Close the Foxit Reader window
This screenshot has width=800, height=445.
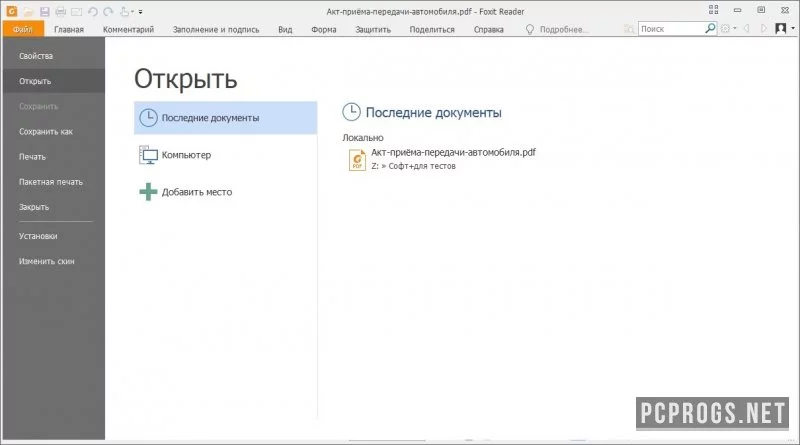coord(785,10)
